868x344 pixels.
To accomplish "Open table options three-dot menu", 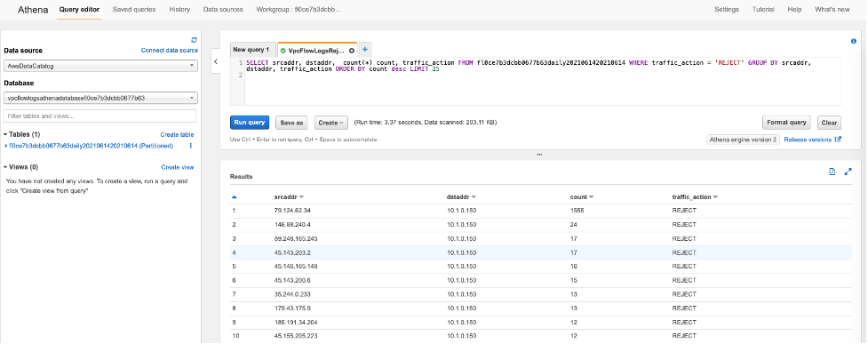I will (x=191, y=146).
